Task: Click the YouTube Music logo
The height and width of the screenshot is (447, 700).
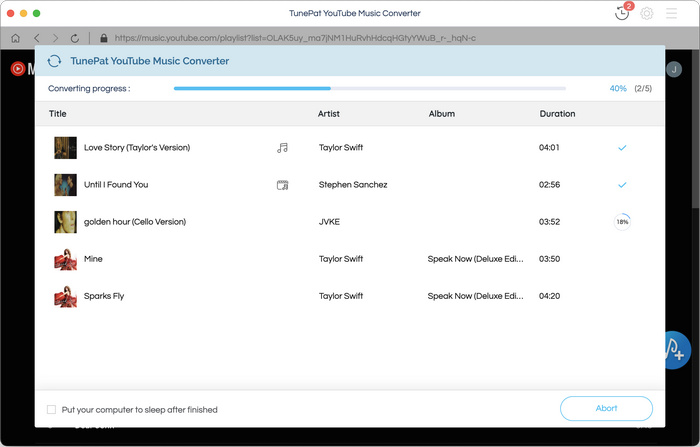Action: point(22,69)
